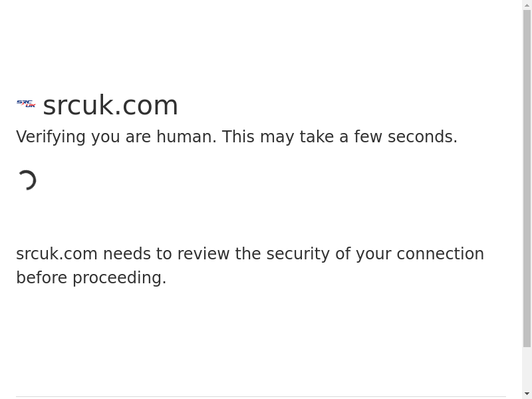Click the loading spinner icon
This screenshot has height=399, width=532.
(27, 180)
